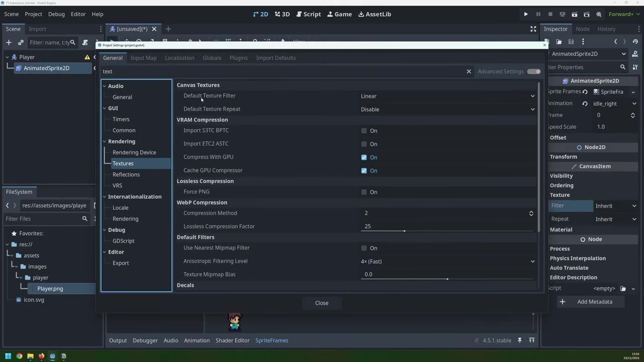Open SpriteFrames bottom panel
The image size is (644, 362).
coord(272,340)
